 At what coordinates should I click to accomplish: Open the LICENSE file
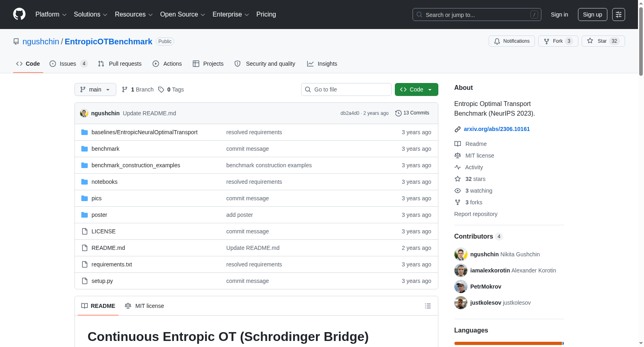103,231
